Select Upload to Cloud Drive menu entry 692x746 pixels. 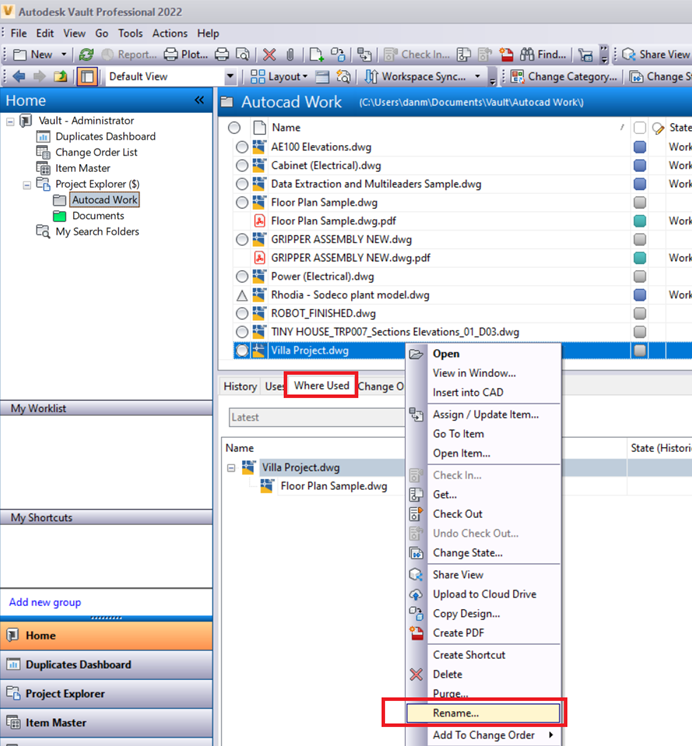[x=483, y=594]
